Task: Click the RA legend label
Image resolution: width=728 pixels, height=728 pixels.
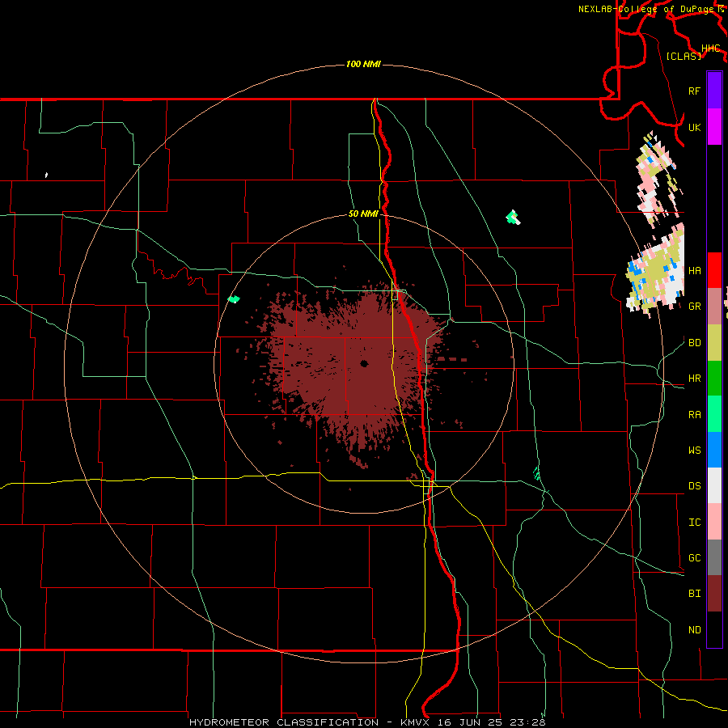Action: pos(694,415)
